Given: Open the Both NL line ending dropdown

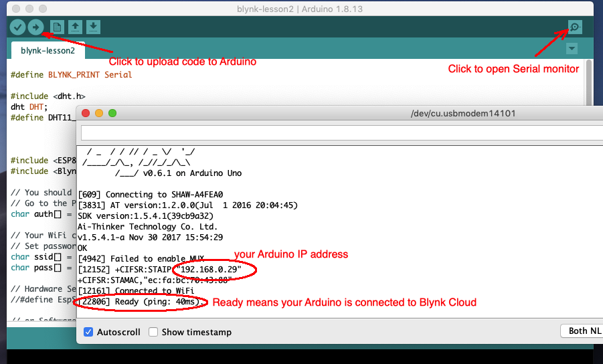Looking at the screenshot, I should tap(582, 331).
